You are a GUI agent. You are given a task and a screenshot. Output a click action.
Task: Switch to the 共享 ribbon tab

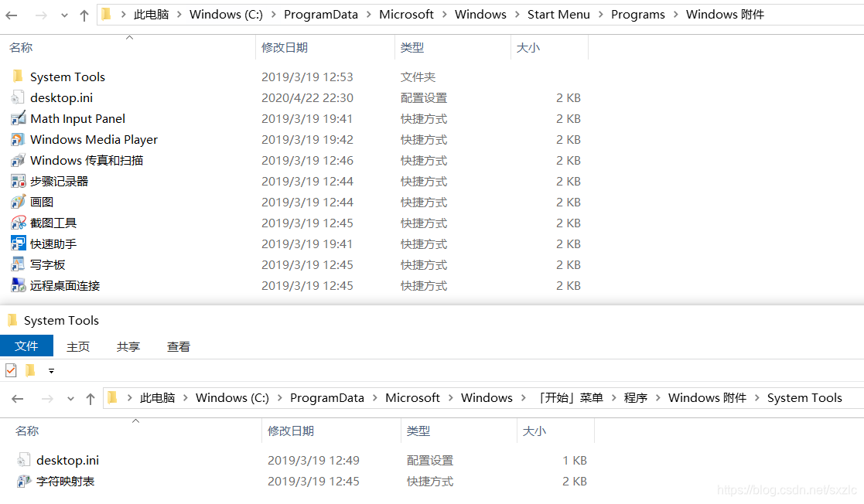click(128, 346)
